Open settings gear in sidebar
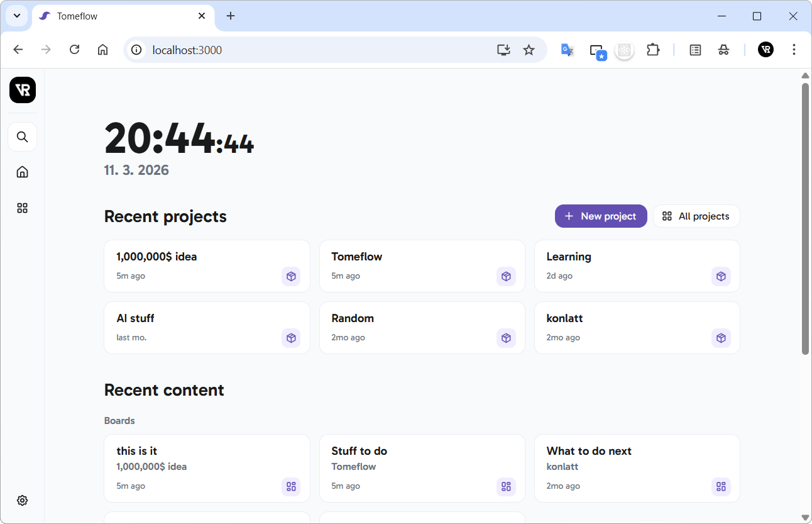 click(x=23, y=501)
